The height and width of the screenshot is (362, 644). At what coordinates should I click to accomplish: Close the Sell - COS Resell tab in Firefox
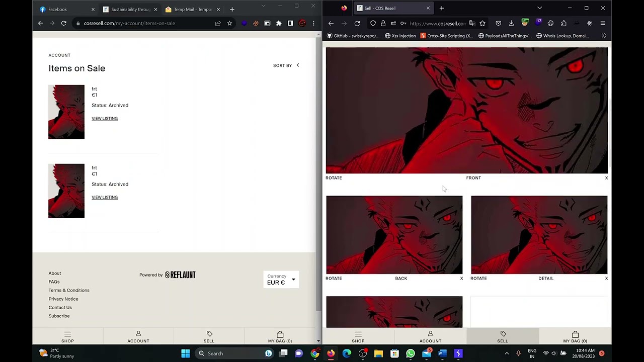(x=428, y=8)
